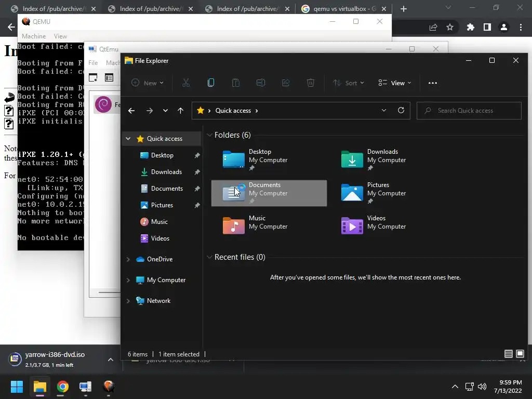The width and height of the screenshot is (532, 399).
Task: Open the Start menu
Action: click(x=17, y=387)
